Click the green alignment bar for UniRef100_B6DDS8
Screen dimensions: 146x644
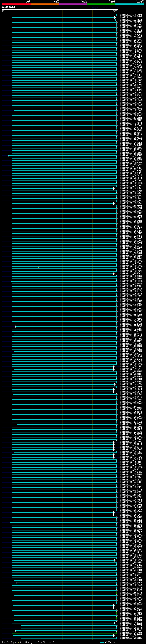coord(64,593)
